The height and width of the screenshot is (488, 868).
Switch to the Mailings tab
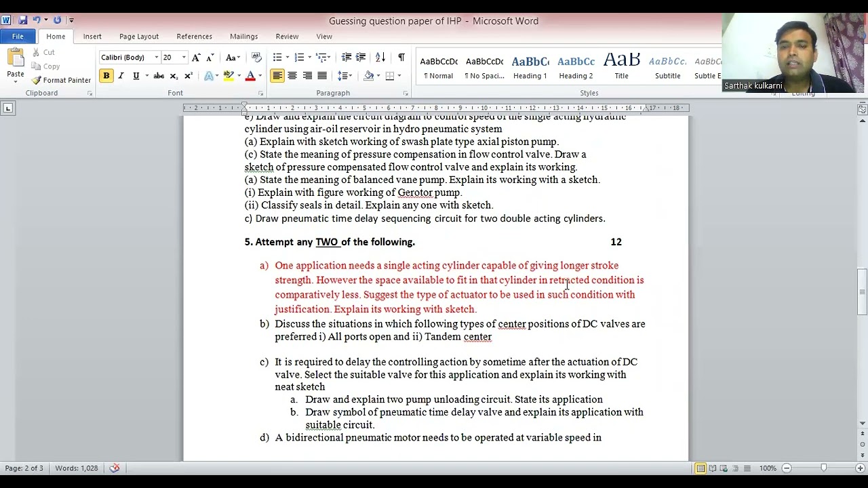tap(244, 37)
